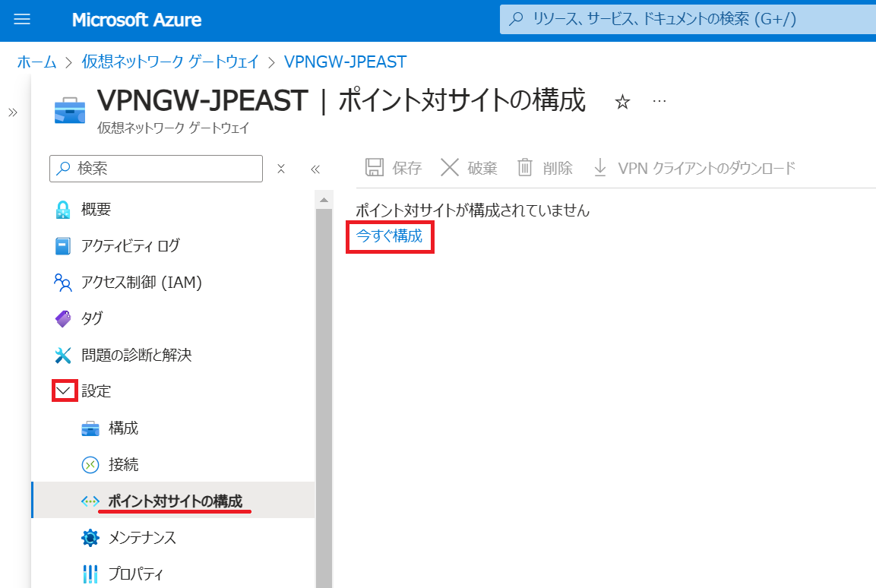The image size is (876, 588).
Task: Click the download arrow icon
Action: [x=600, y=167]
